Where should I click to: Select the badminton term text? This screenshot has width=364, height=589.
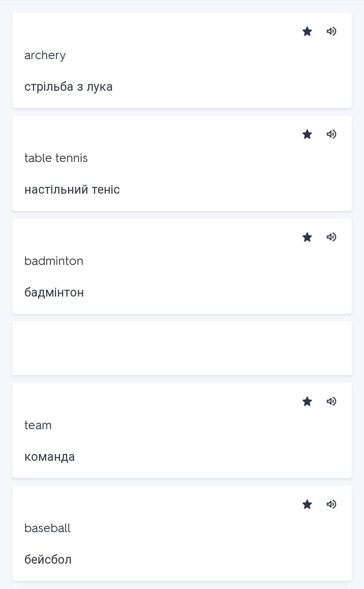(54, 261)
